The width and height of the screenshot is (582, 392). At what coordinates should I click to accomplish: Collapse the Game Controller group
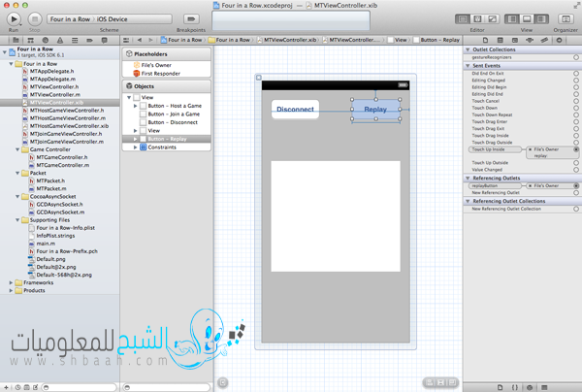(17, 149)
